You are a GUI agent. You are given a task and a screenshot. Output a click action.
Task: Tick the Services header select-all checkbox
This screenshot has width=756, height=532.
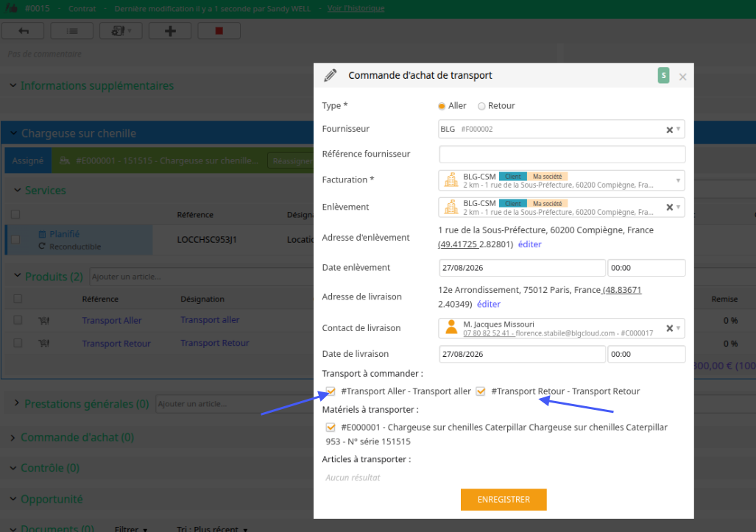point(15,214)
